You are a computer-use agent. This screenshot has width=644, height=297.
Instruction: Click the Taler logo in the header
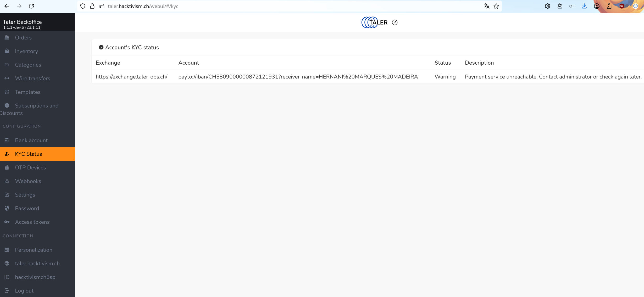point(374,23)
